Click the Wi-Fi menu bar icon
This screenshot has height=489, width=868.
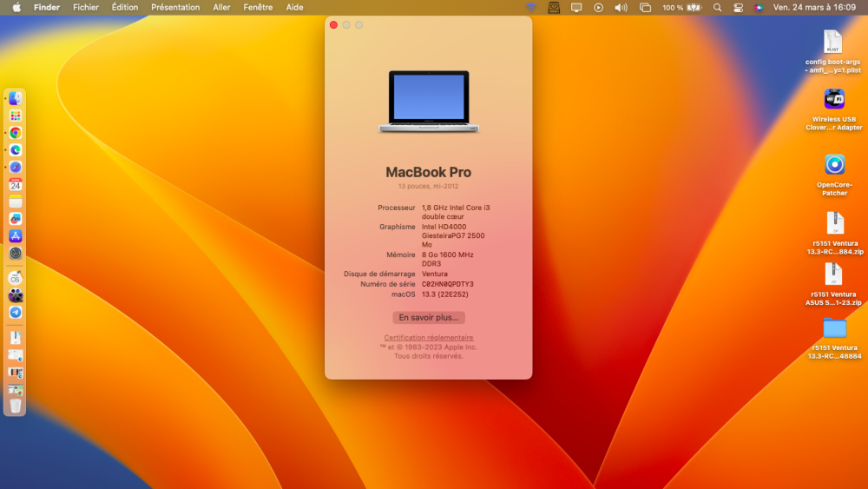point(531,7)
